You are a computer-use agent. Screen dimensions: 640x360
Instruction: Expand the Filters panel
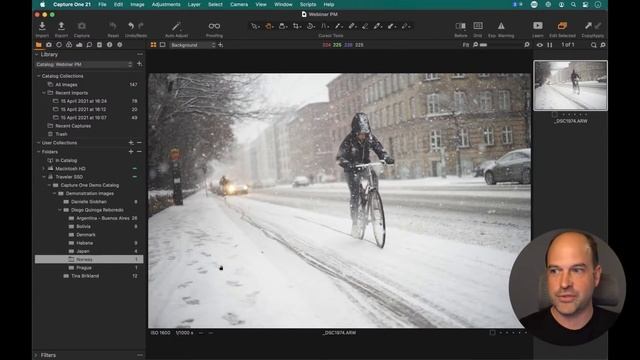coord(36,355)
